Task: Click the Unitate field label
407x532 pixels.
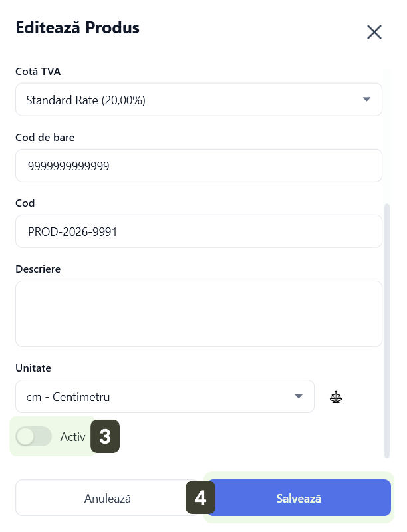Action: coord(33,368)
